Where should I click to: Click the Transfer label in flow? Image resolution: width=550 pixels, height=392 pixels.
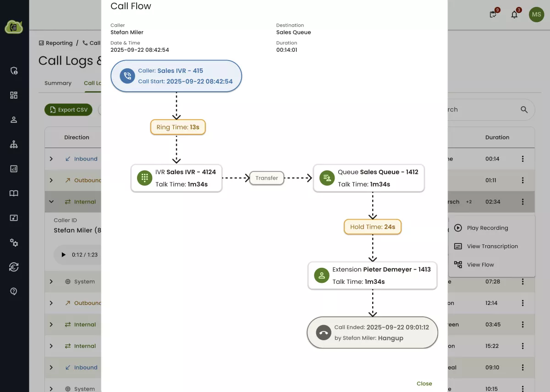click(267, 178)
